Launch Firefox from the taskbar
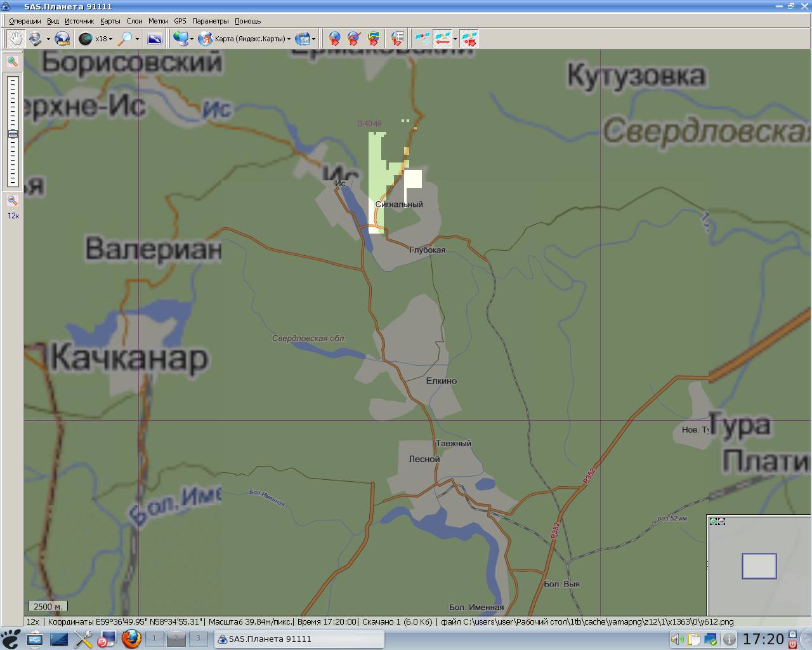This screenshot has width=812, height=650. pyautogui.click(x=131, y=639)
